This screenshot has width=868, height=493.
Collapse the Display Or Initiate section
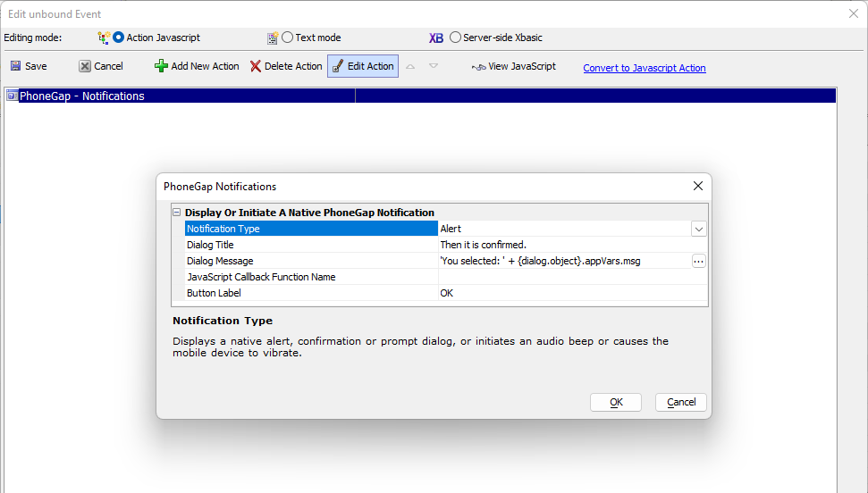tap(177, 212)
